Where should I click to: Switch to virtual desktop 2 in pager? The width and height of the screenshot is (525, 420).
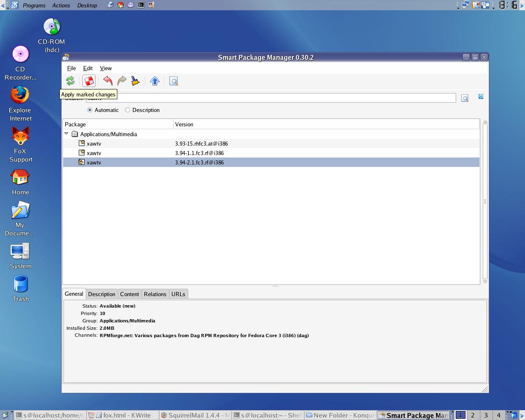click(473, 415)
